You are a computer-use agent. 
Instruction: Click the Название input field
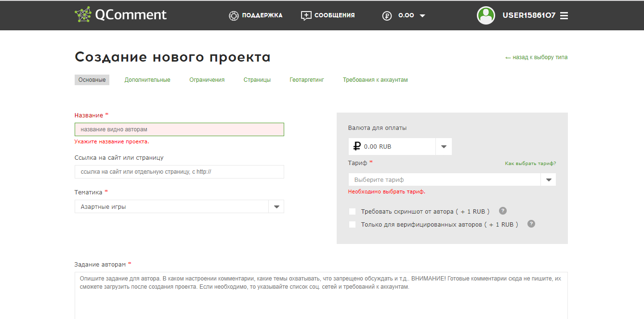[x=179, y=129]
